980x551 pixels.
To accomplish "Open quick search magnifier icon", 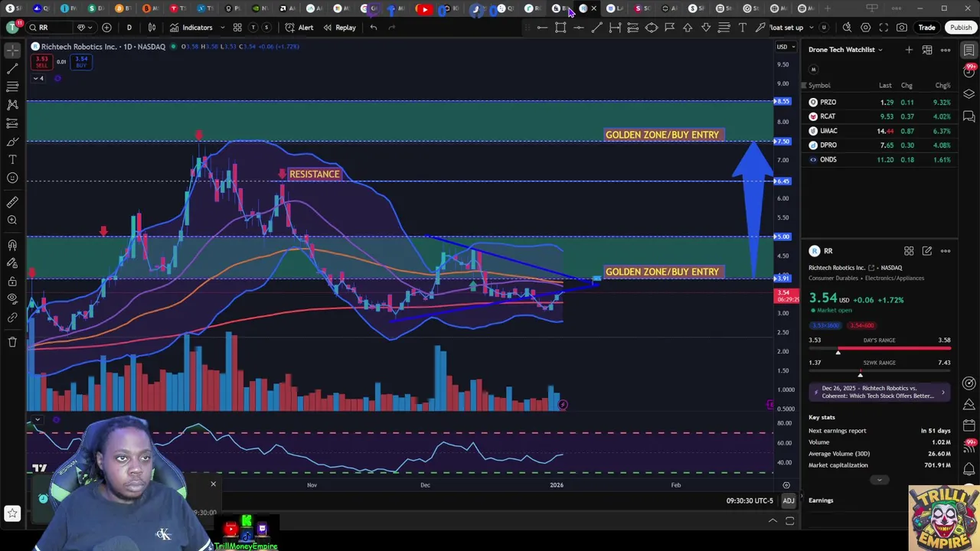I will pyautogui.click(x=847, y=28).
